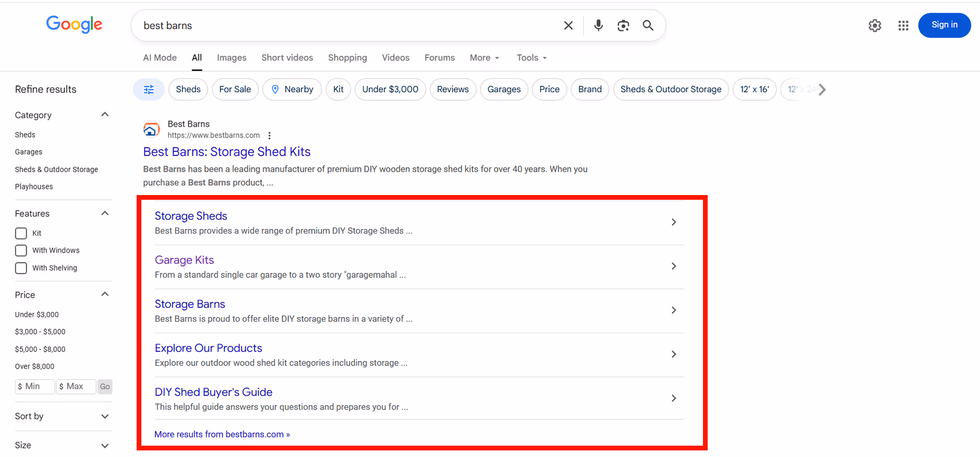Switch to the Images tab
The image size is (980, 457).
tap(231, 58)
